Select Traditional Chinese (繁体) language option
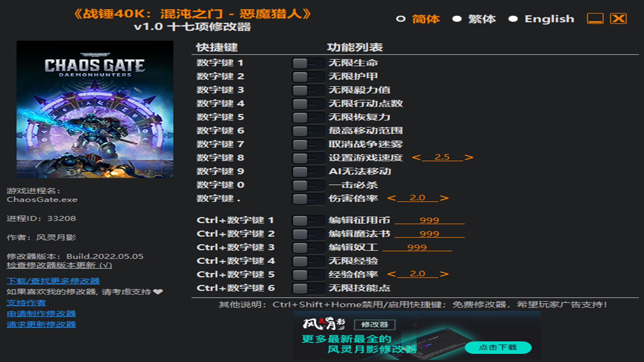This screenshot has height=362, width=644. pos(457,19)
